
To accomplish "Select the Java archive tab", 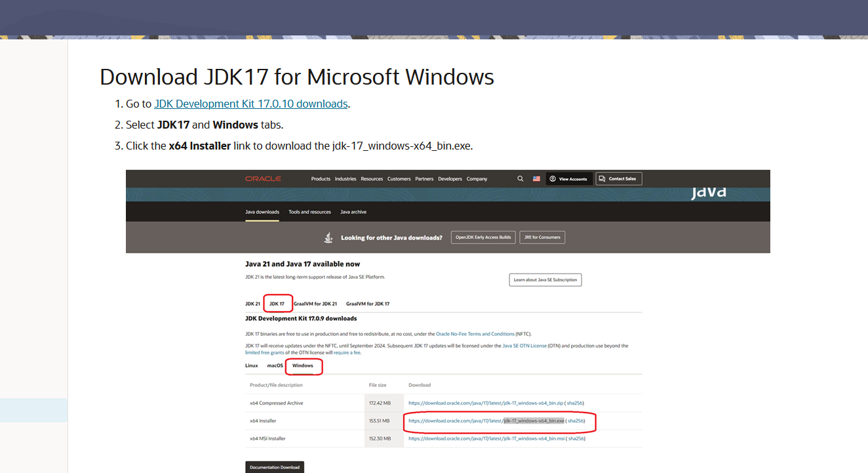I will [x=353, y=212].
